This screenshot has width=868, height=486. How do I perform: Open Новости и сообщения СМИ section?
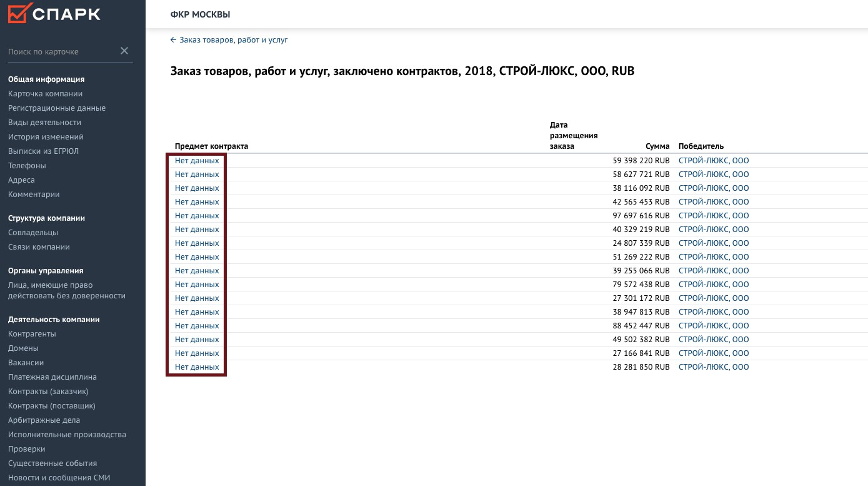pos(59,478)
